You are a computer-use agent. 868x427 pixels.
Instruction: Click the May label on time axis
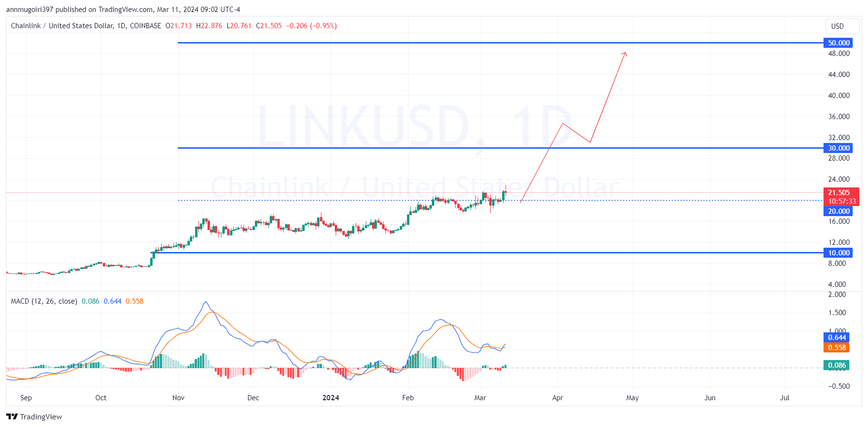(632, 398)
